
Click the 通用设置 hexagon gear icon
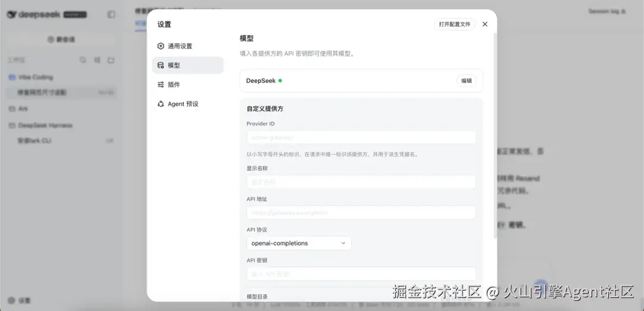pyautogui.click(x=160, y=46)
